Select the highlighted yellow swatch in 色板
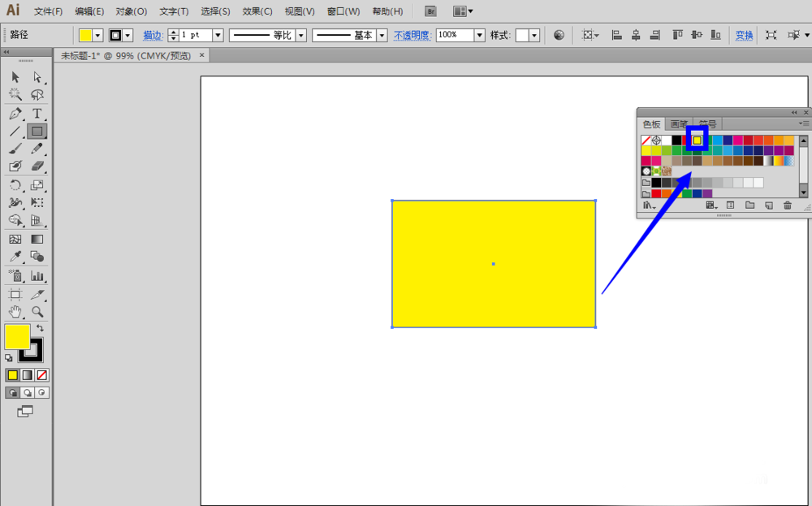Screen dimensions: 812x506 [697, 141]
